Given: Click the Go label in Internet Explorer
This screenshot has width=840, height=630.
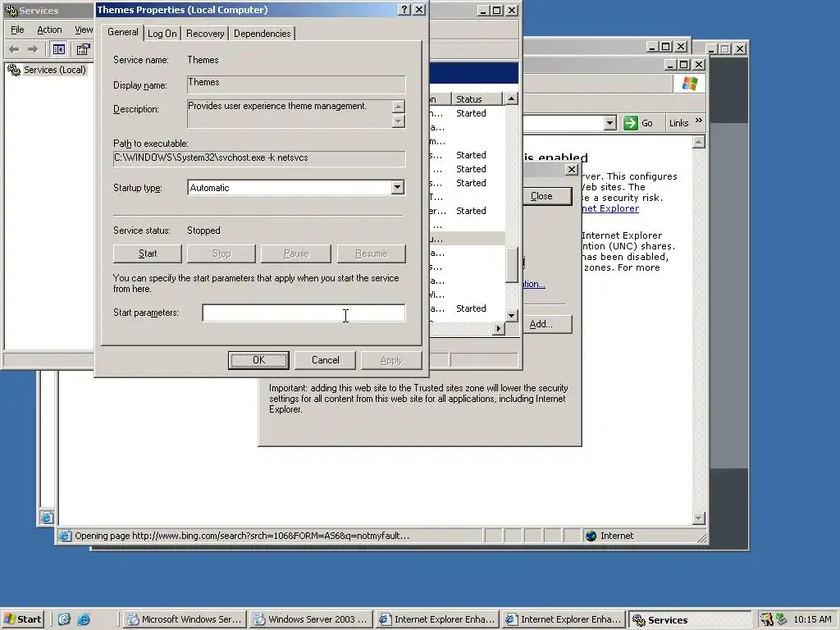Looking at the screenshot, I should [647, 123].
